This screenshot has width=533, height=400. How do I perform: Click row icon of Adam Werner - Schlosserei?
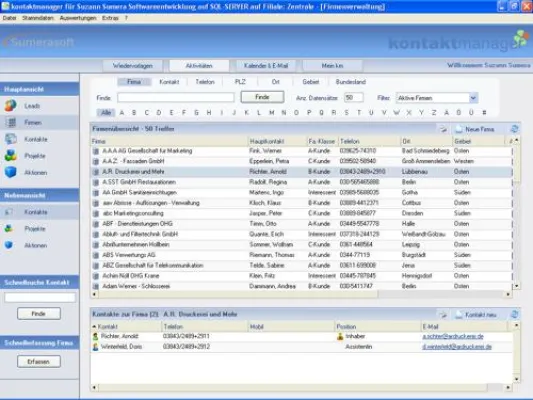[x=96, y=286]
